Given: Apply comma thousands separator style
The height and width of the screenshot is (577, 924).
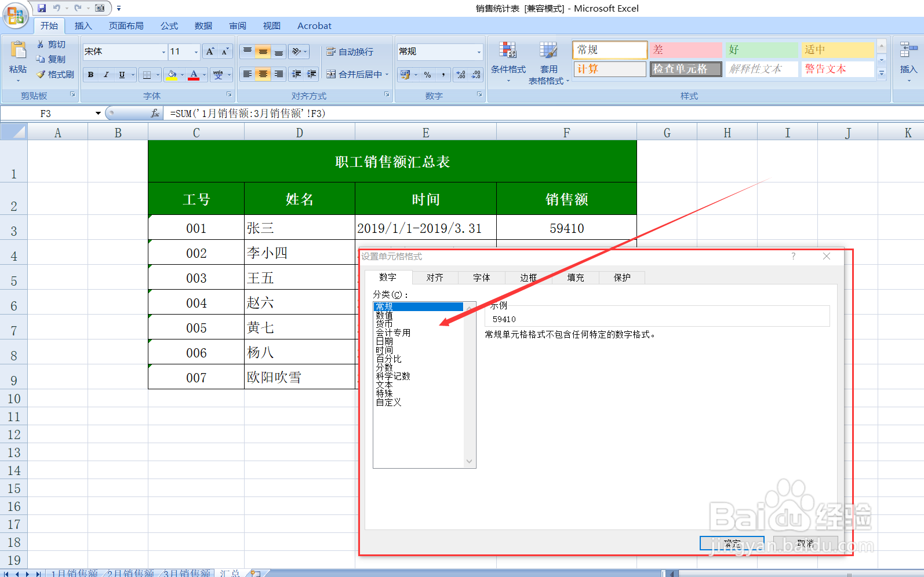Looking at the screenshot, I should tap(443, 75).
